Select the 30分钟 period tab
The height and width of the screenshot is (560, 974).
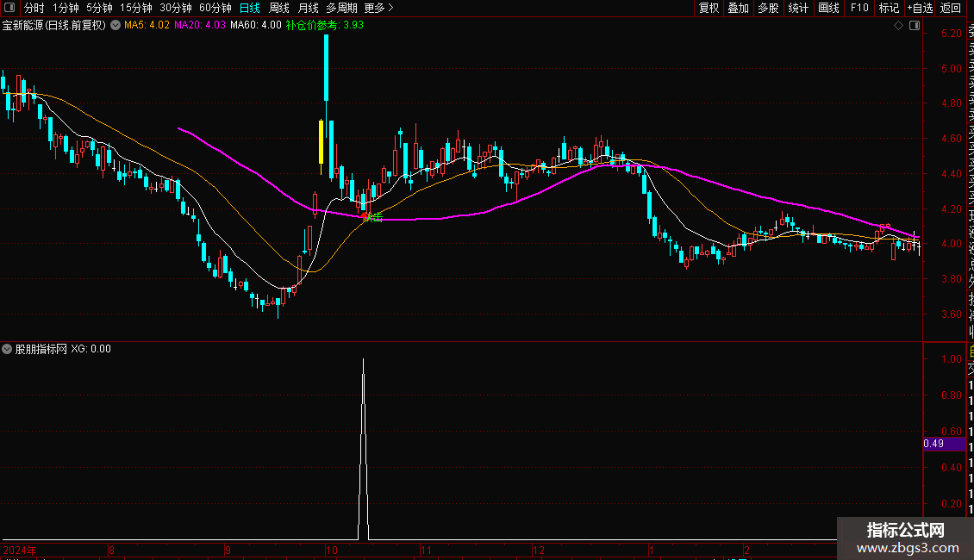point(176,8)
